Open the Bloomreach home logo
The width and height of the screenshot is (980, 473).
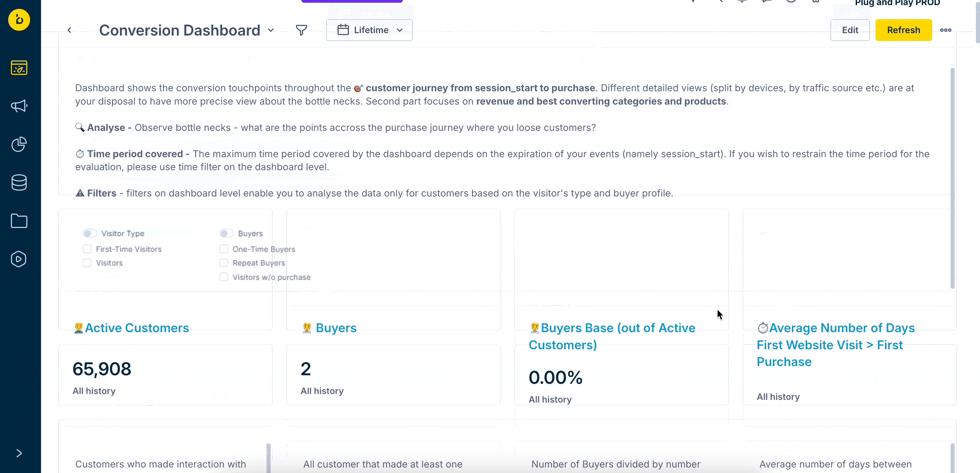(x=19, y=20)
